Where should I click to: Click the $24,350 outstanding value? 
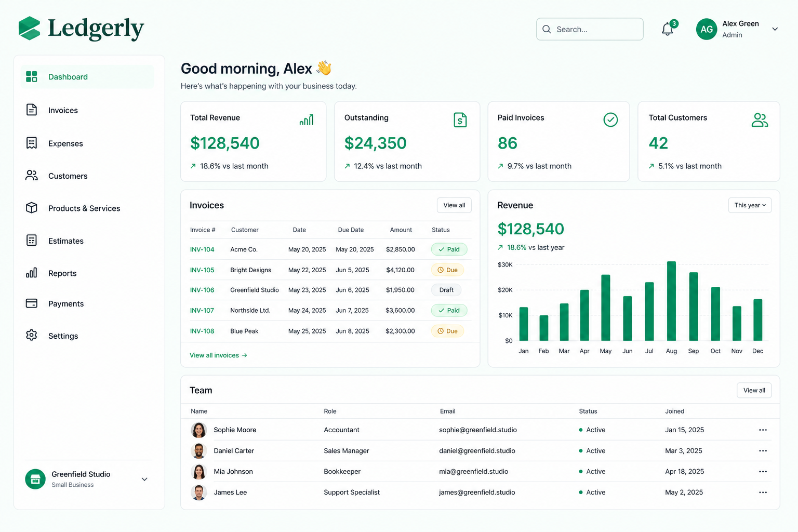tap(375, 143)
